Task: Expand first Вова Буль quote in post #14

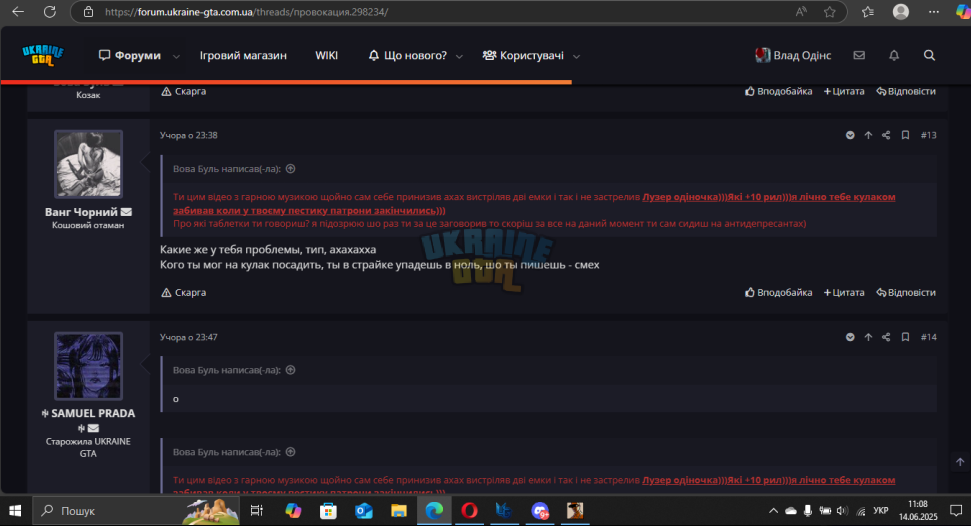Action: 290,370
